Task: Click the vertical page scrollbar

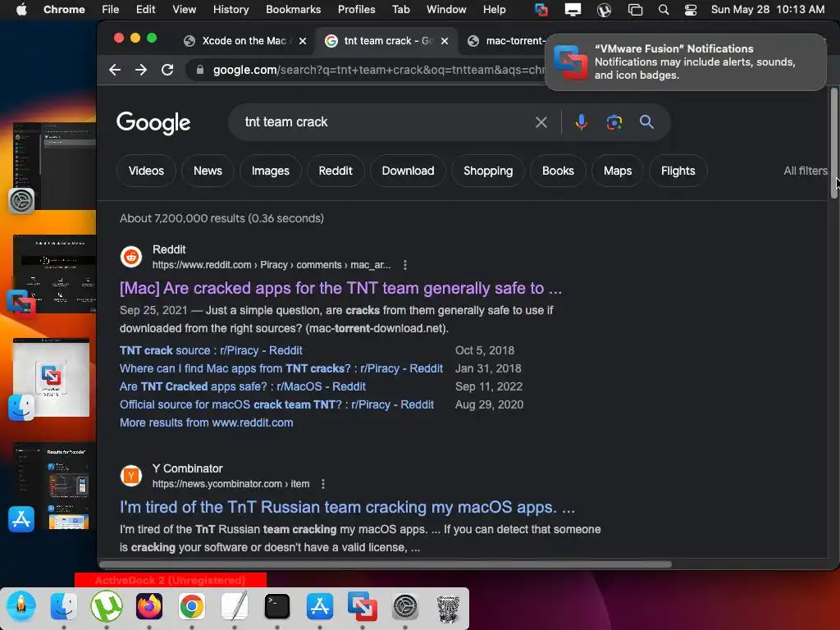Action: click(x=833, y=144)
